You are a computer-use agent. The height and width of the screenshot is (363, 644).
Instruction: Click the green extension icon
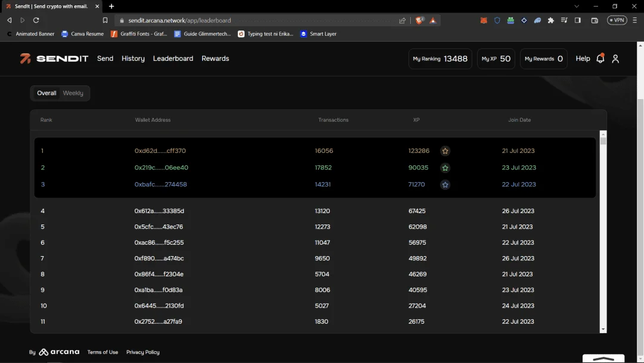tap(510, 20)
